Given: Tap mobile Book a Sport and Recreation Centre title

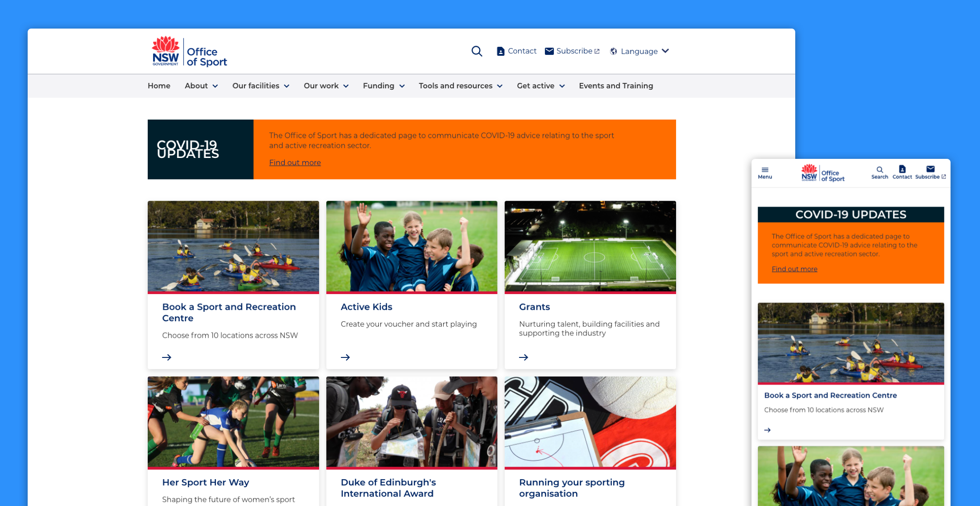Looking at the screenshot, I should (x=830, y=395).
